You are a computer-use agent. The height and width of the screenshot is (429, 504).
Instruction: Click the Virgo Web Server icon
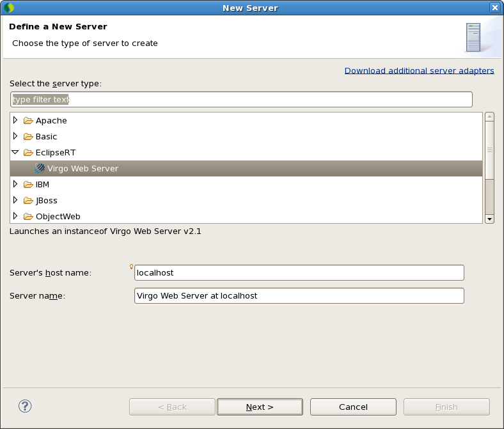click(40, 168)
